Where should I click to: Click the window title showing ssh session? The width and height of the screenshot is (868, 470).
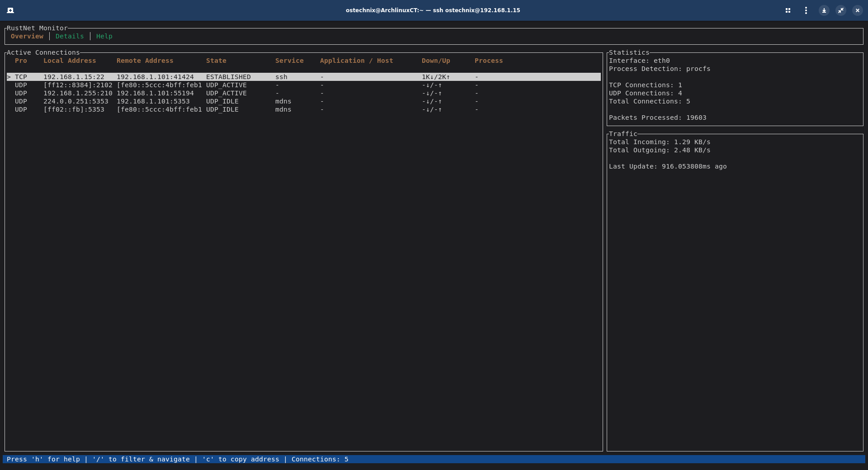(x=434, y=10)
